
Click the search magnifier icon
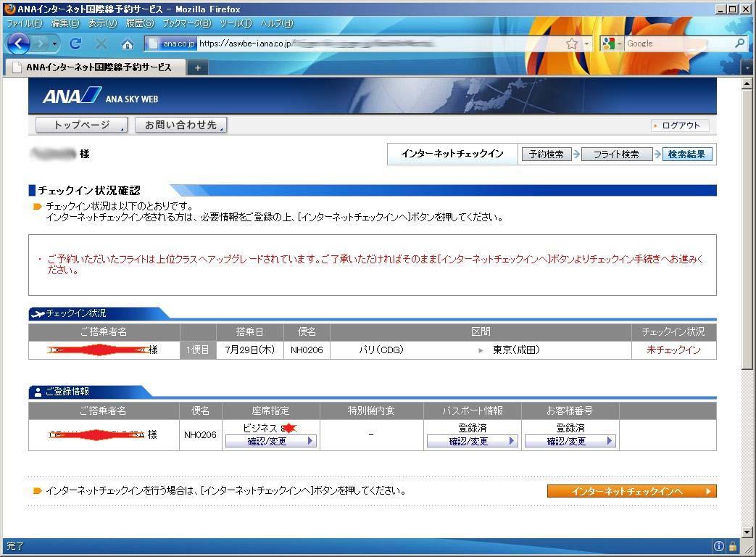pyautogui.click(x=739, y=44)
